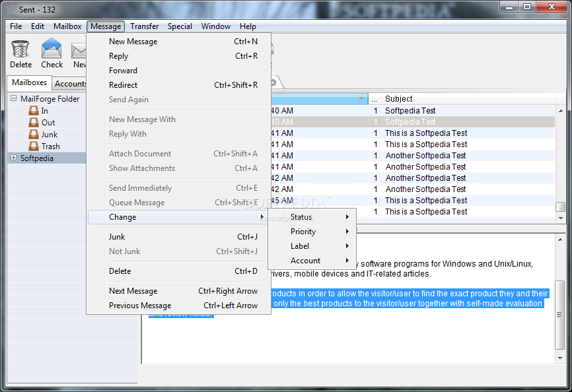Click the ellipsis column header

[x=375, y=99]
